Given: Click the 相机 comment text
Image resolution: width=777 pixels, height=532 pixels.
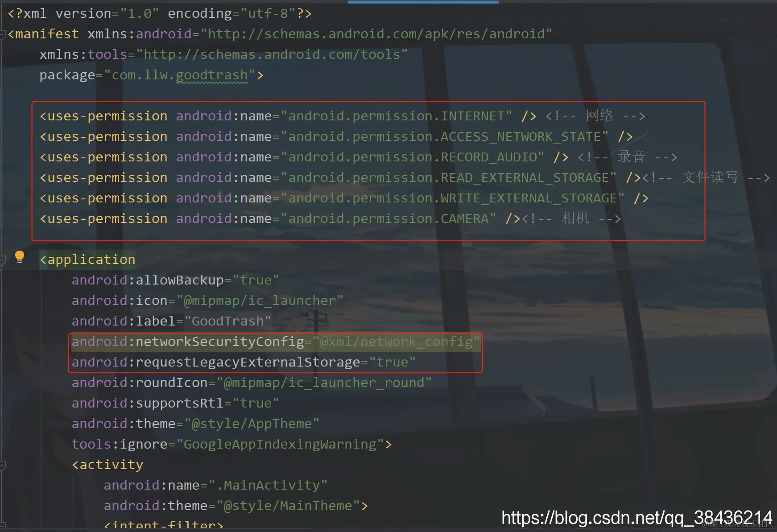Looking at the screenshot, I should [x=575, y=219].
